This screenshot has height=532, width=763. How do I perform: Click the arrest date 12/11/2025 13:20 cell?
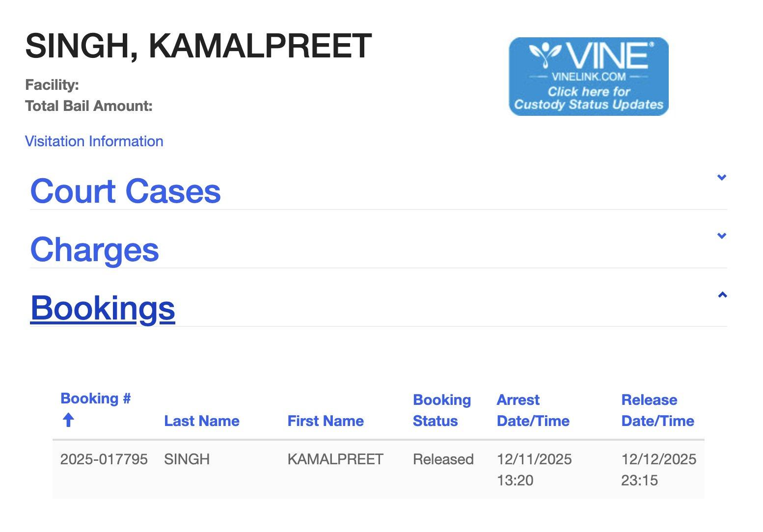tap(534, 469)
